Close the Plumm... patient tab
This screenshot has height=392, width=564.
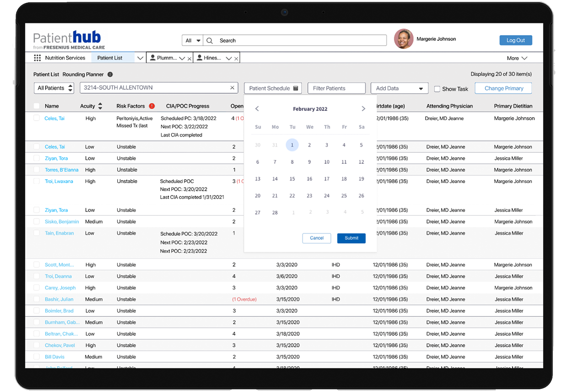point(189,59)
